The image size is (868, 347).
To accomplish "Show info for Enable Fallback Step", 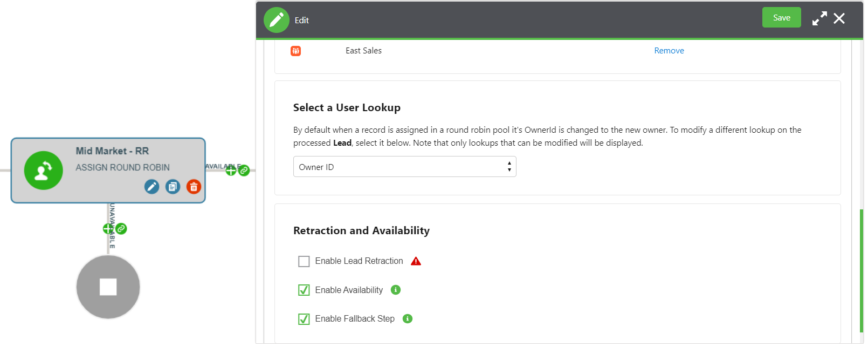I will 408,318.
